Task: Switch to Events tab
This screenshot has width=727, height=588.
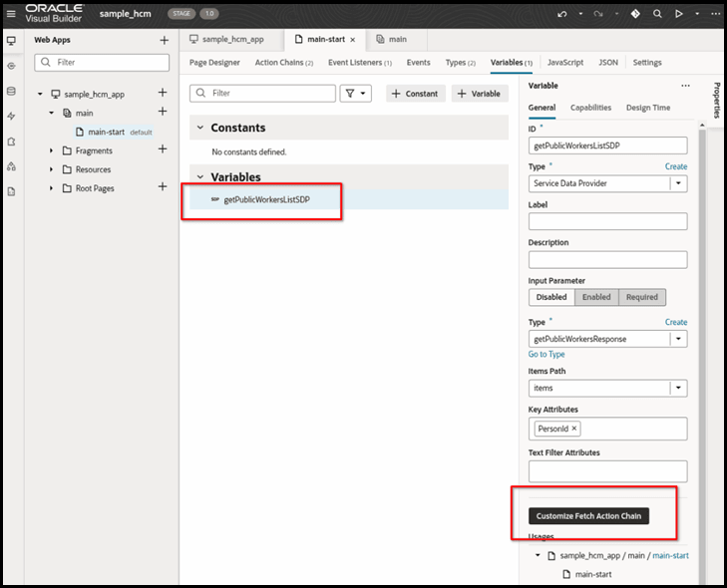Action: [418, 63]
